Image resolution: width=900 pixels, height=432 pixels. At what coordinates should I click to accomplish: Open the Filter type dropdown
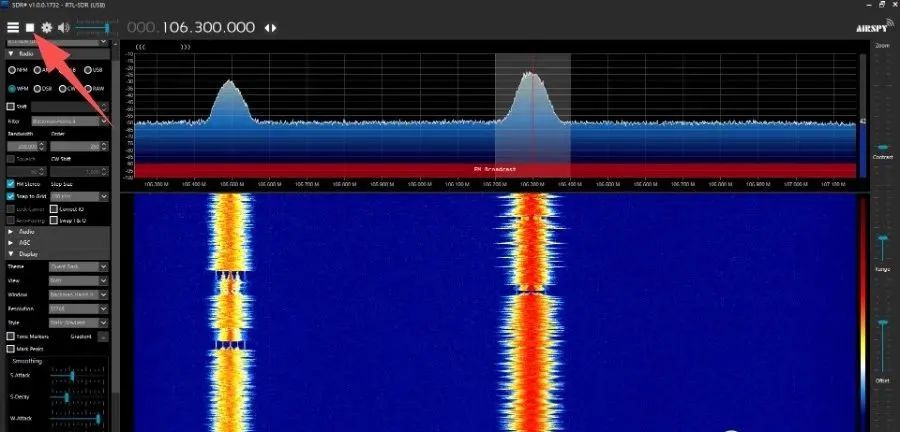point(69,121)
